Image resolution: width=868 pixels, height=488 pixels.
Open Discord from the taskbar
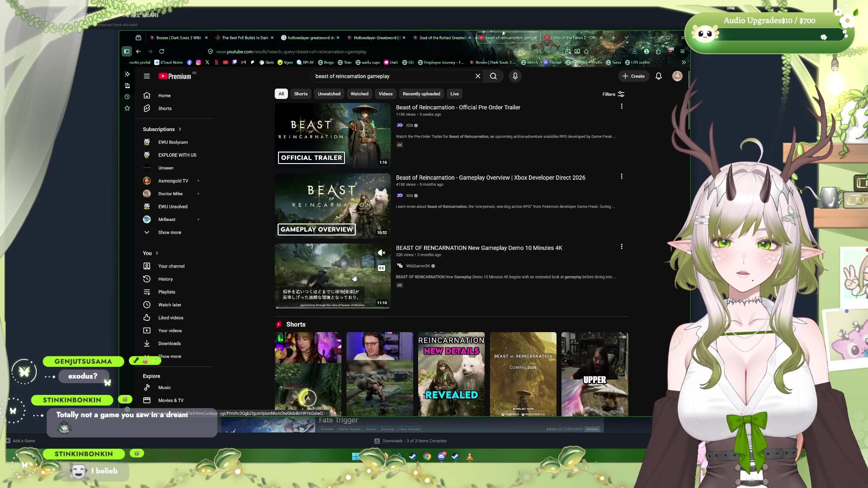point(441,456)
